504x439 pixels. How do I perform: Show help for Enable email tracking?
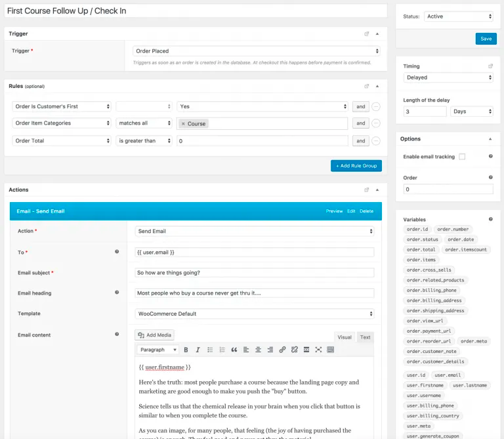[490, 156]
